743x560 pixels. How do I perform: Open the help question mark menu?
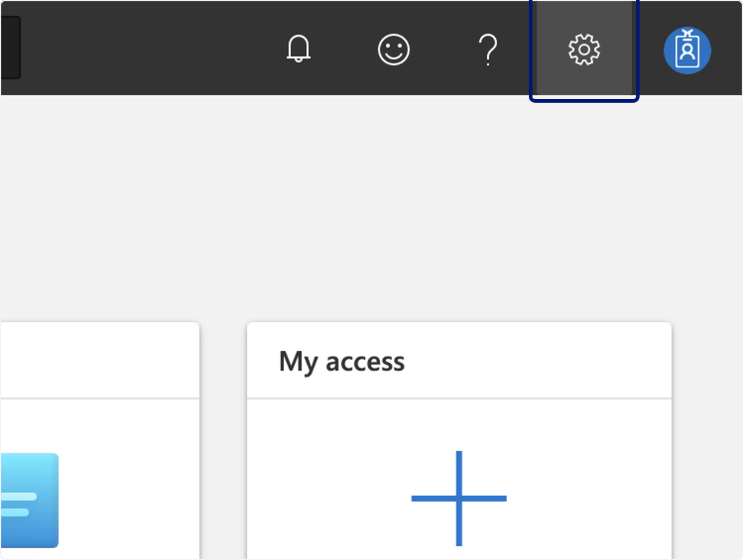click(x=489, y=50)
